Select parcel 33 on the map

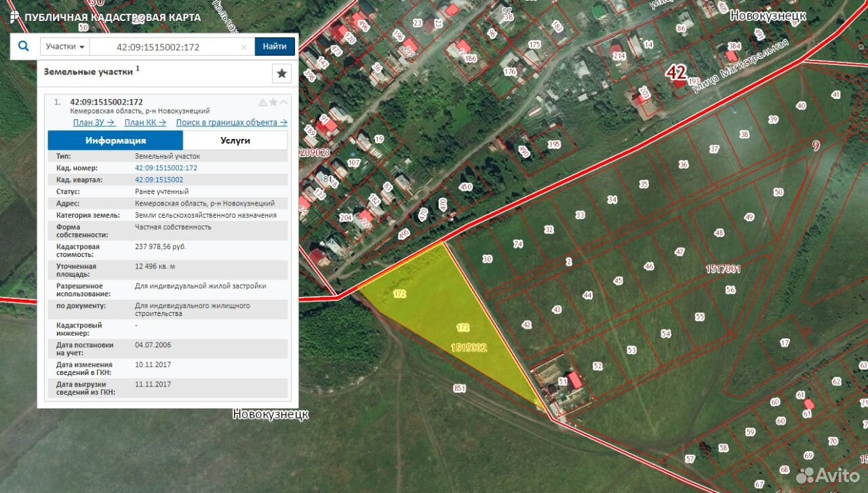click(580, 215)
